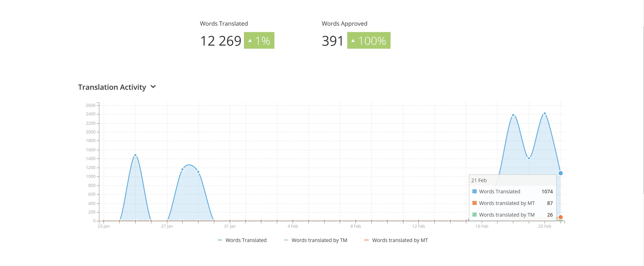The image size is (644, 266).
Task: Click the 27 Jan x-axis label
Action: pyautogui.click(x=167, y=226)
